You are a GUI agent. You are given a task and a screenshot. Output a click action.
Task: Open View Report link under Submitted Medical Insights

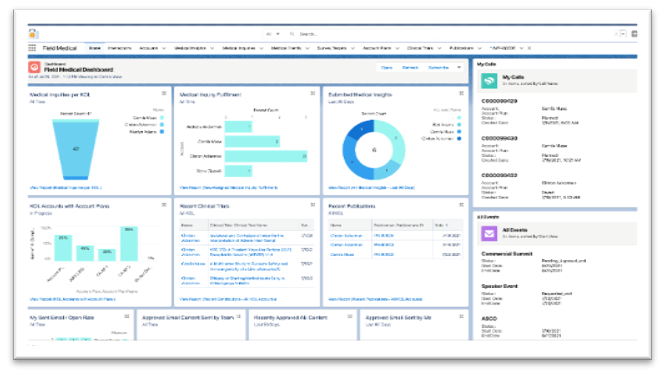[x=371, y=188]
